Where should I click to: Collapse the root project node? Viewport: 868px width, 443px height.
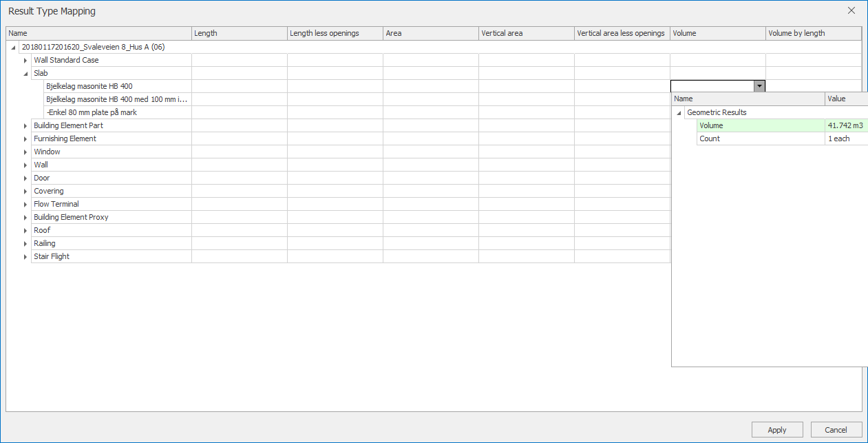tap(14, 48)
